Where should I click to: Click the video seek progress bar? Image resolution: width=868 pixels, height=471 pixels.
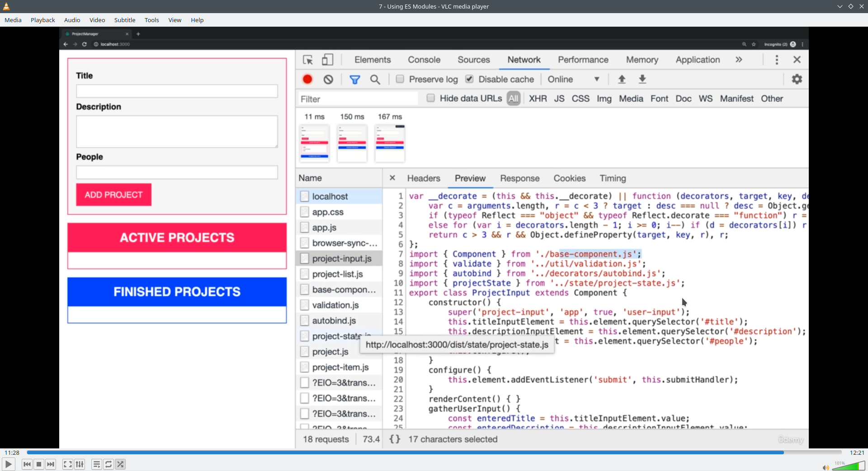coord(434,452)
